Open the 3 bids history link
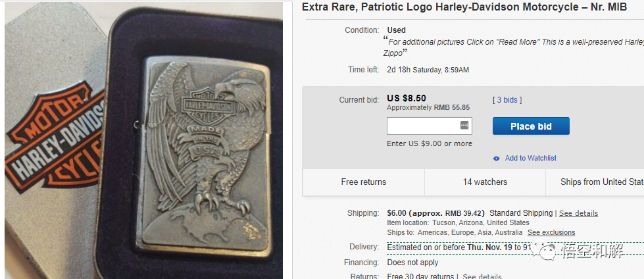The image size is (644, 279). click(x=507, y=100)
